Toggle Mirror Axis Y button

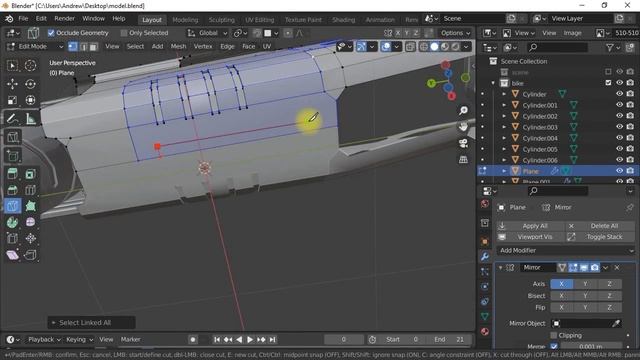(585, 284)
